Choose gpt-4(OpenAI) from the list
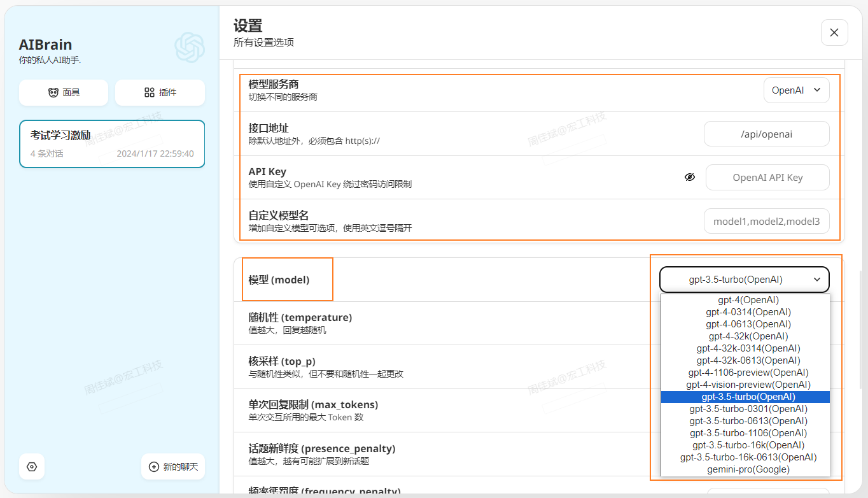This screenshot has width=868, height=498. 745,300
